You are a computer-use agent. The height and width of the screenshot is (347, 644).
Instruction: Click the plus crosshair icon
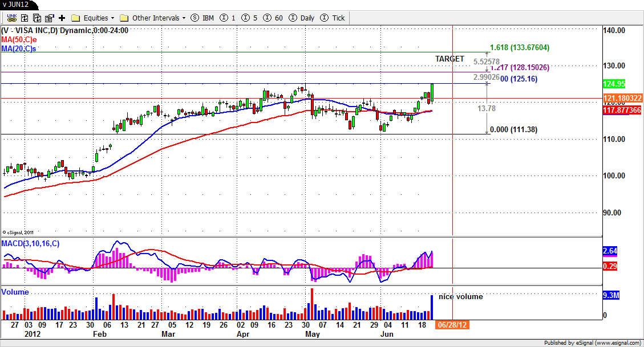tap(62, 18)
